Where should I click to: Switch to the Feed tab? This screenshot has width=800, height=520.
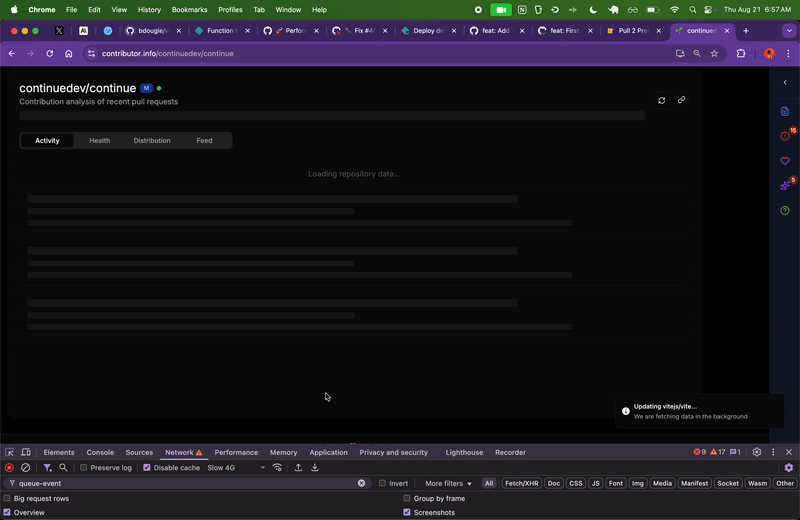pos(204,141)
